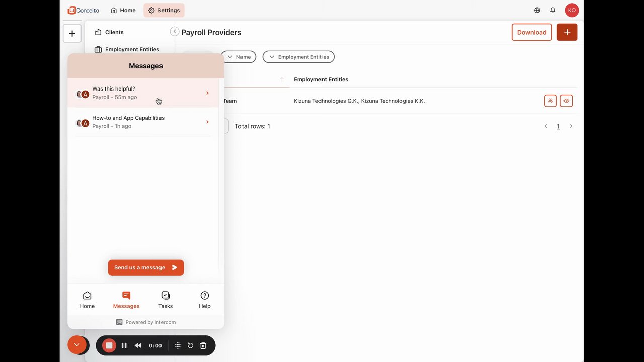Open the Settings menu in top bar

pyautogui.click(x=164, y=10)
